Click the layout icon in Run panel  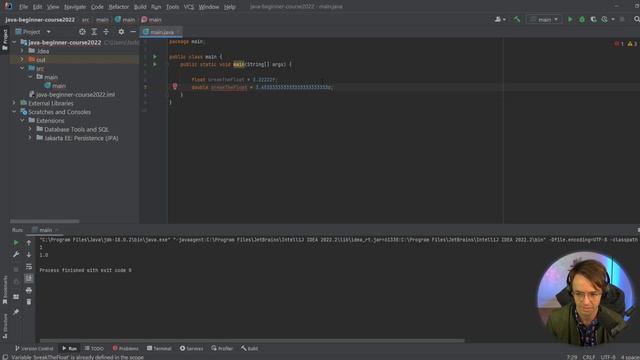point(16,297)
